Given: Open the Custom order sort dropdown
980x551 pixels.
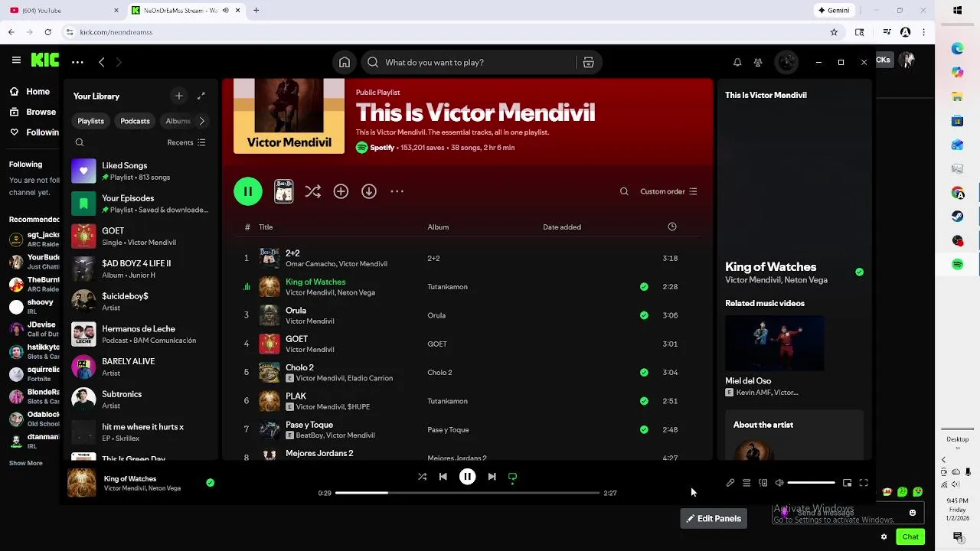Looking at the screenshot, I should click(x=668, y=191).
